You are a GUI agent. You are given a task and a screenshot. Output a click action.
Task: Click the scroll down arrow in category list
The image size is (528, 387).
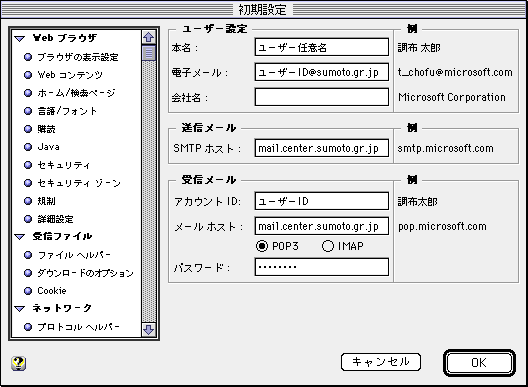pyautogui.click(x=148, y=329)
